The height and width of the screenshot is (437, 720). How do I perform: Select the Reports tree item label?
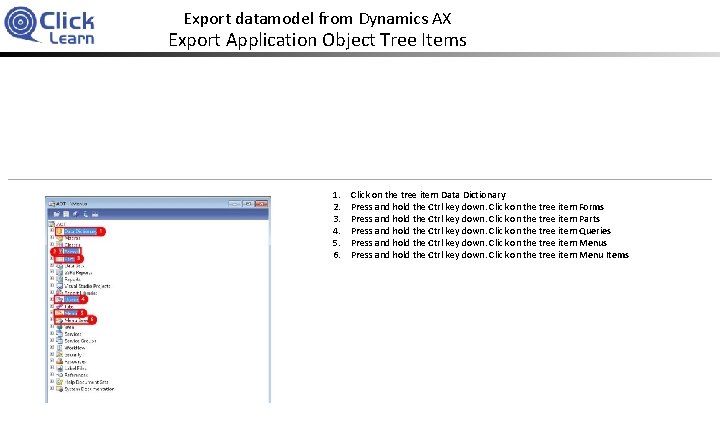pyautogui.click(x=73, y=279)
